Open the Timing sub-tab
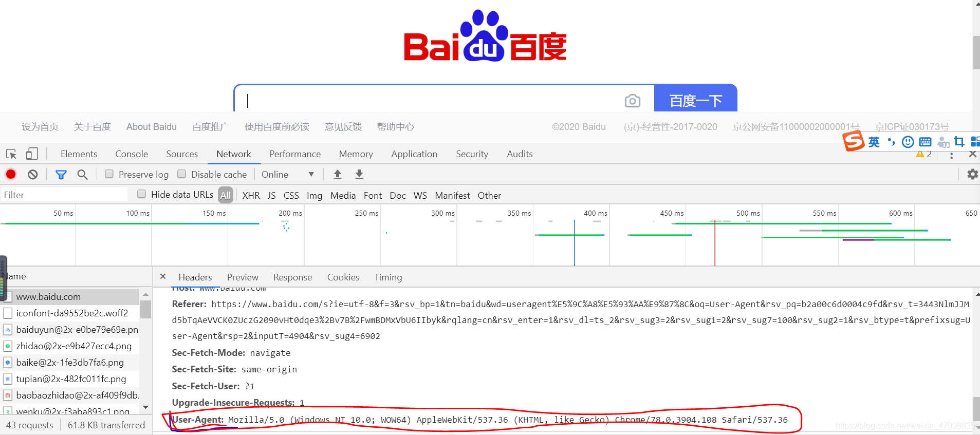 (388, 277)
